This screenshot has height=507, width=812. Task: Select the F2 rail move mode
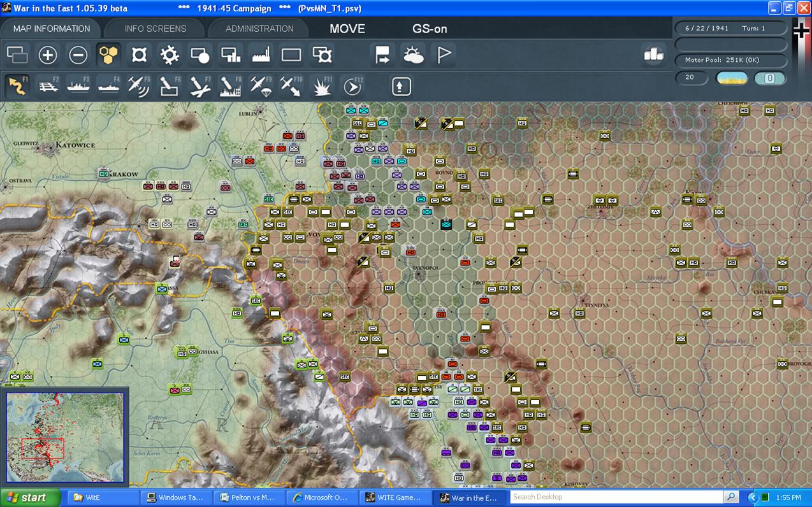48,86
